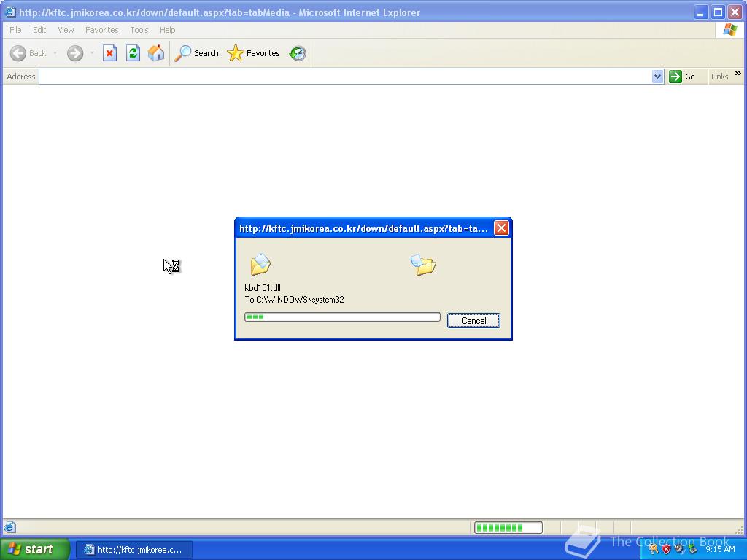This screenshot has height=560, width=747.
Task: Stop page loading with red X icon
Action: tap(109, 53)
